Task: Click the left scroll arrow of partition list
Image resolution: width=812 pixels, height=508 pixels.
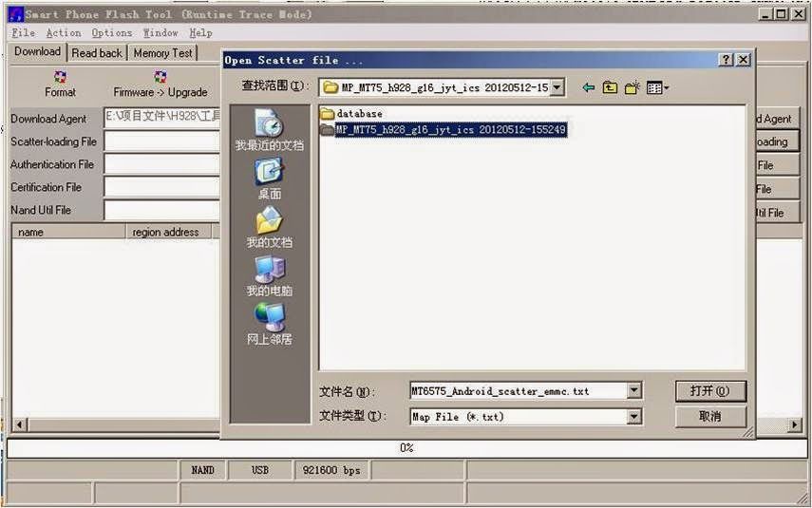Action: pyautogui.click(x=19, y=425)
